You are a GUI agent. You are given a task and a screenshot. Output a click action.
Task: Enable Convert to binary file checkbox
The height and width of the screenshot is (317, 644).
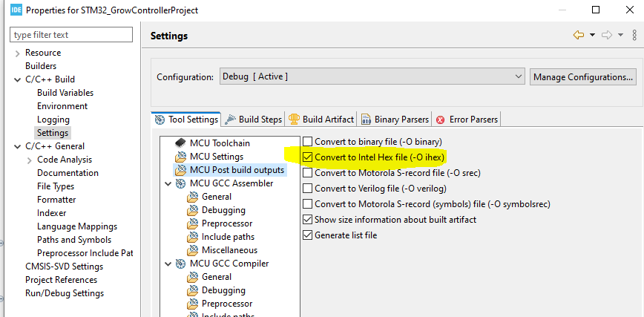click(308, 142)
